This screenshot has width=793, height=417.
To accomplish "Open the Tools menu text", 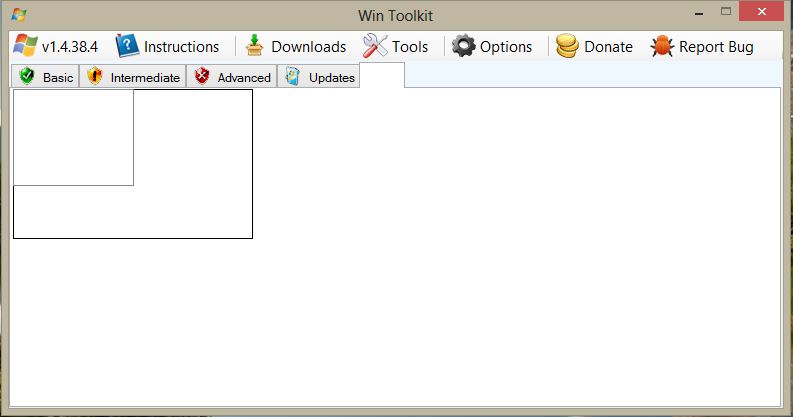I will tap(410, 47).
